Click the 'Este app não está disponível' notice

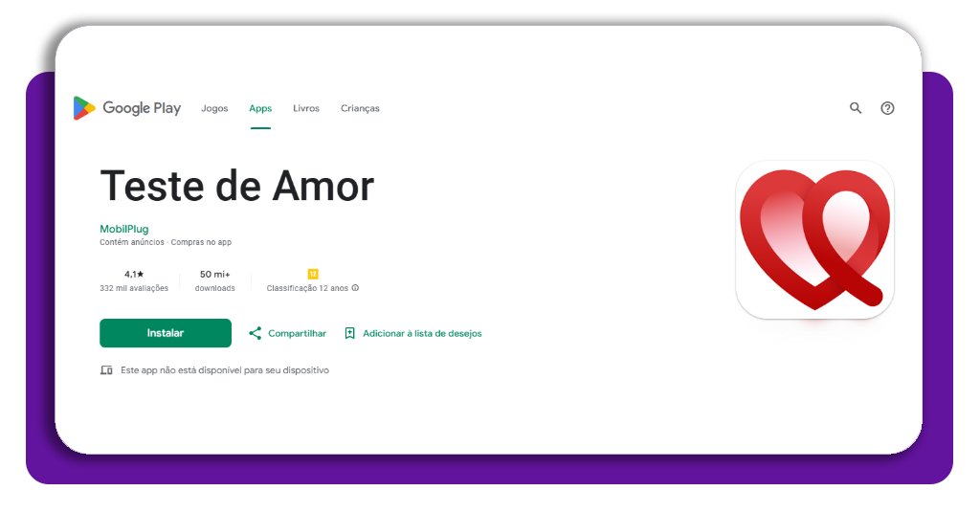[225, 370]
